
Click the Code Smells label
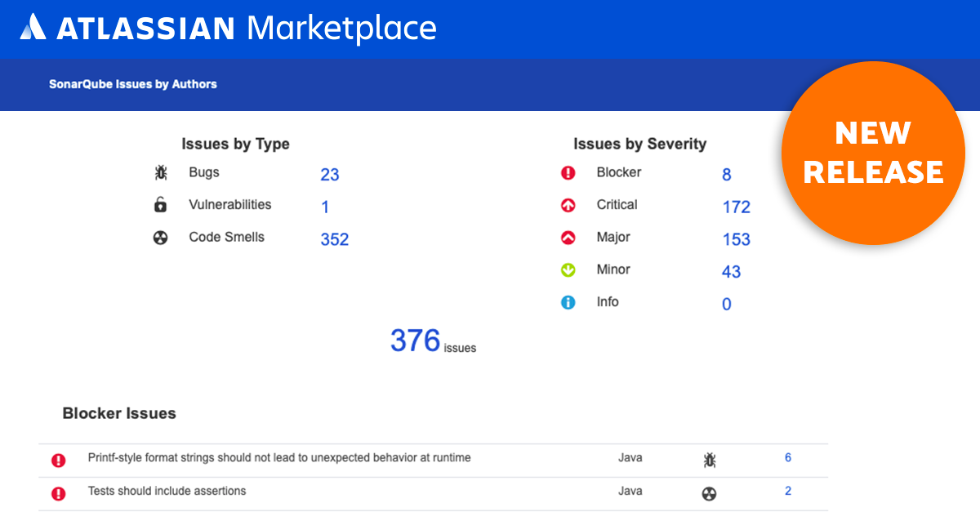tap(227, 237)
